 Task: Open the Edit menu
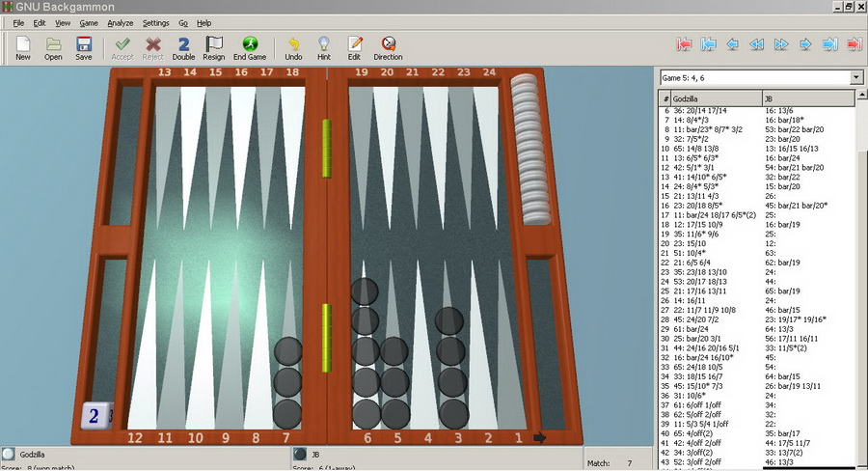[40, 23]
